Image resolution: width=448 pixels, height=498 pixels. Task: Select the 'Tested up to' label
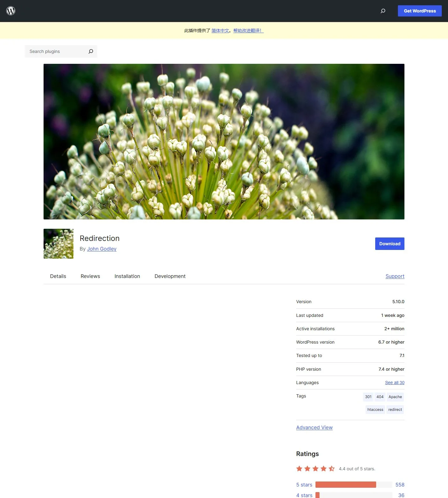[309, 355]
